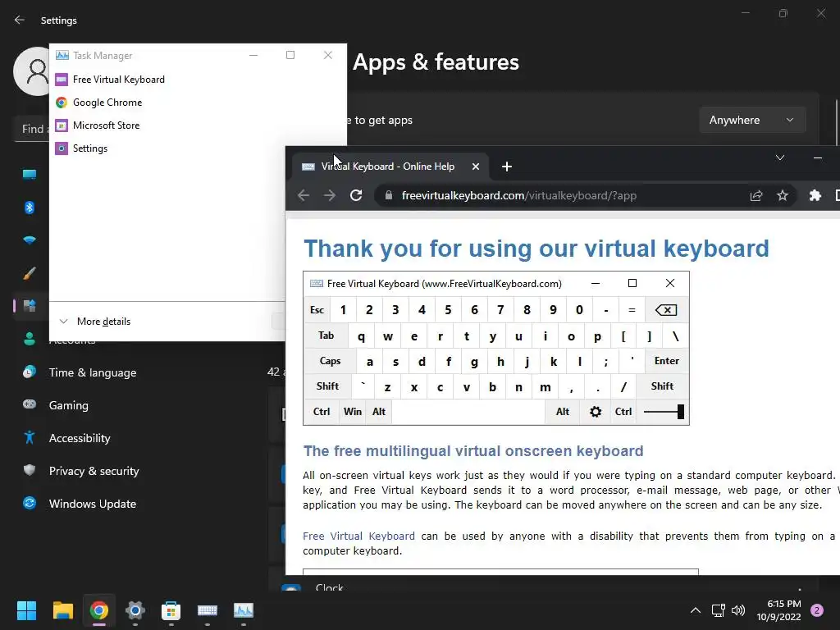840x630 pixels.
Task: Select Free Virtual Keyboard in Task Manager
Action: click(x=198, y=80)
